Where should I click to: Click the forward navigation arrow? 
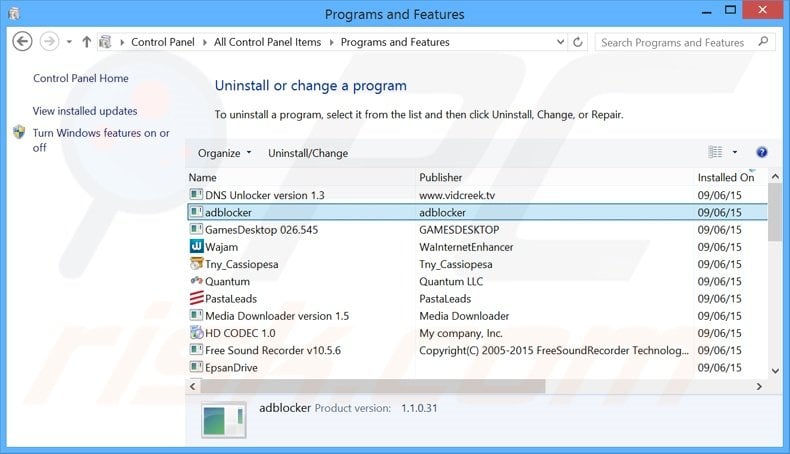pyautogui.click(x=49, y=41)
